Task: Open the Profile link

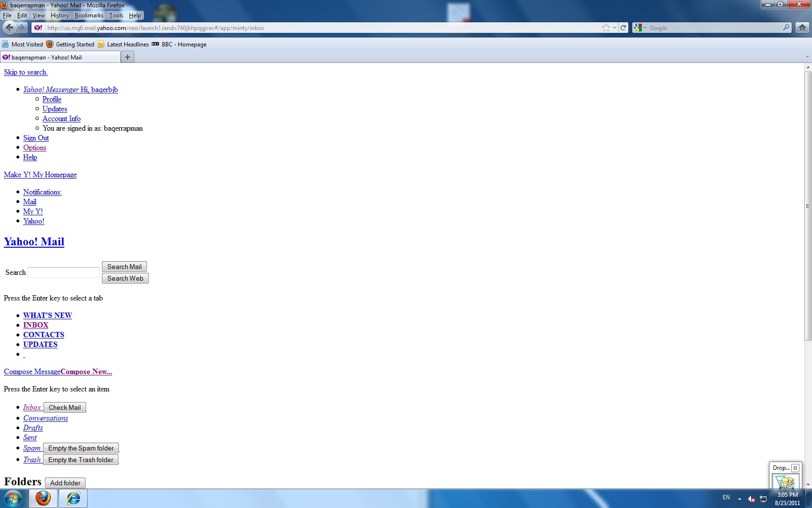Action: click(x=52, y=99)
